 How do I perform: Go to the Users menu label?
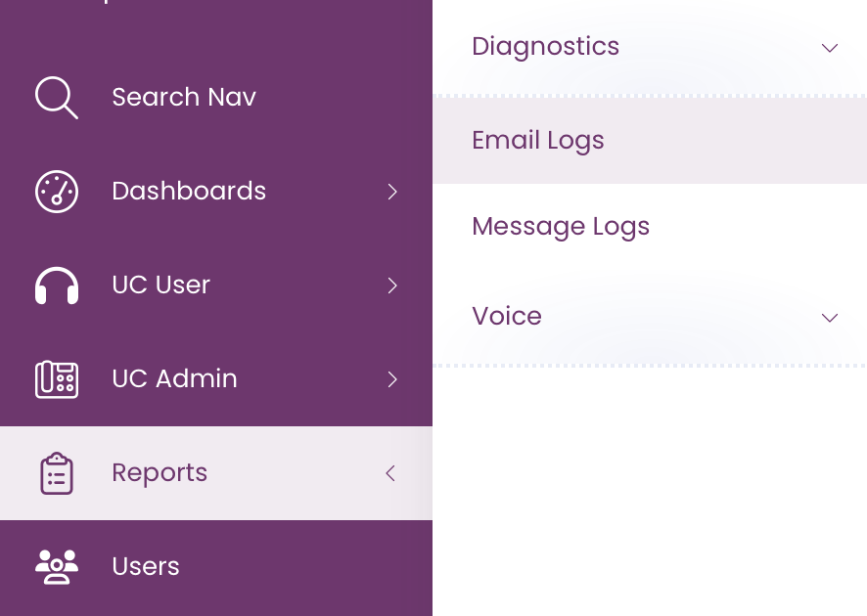(x=146, y=567)
